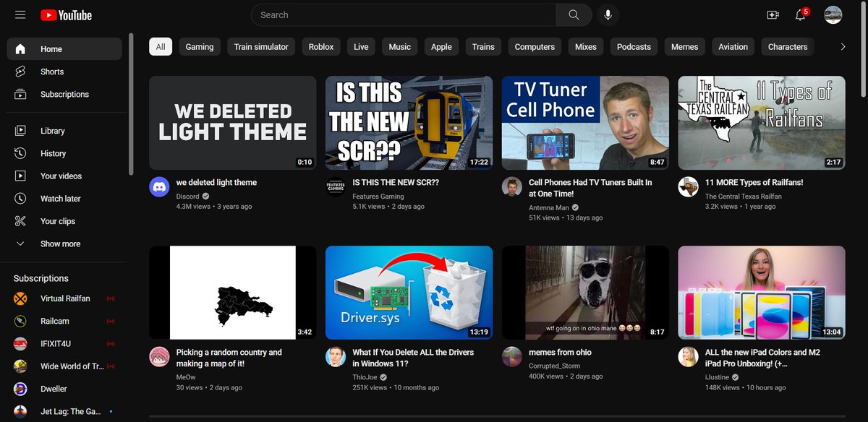Image resolution: width=868 pixels, height=422 pixels.
Task: Select the Memes filter chip
Action: pos(685,47)
